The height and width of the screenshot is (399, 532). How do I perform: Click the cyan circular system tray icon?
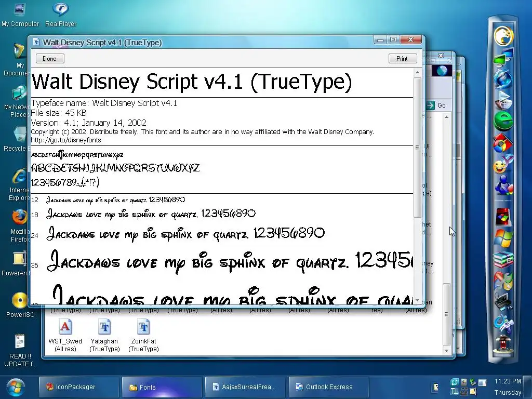[454, 382]
